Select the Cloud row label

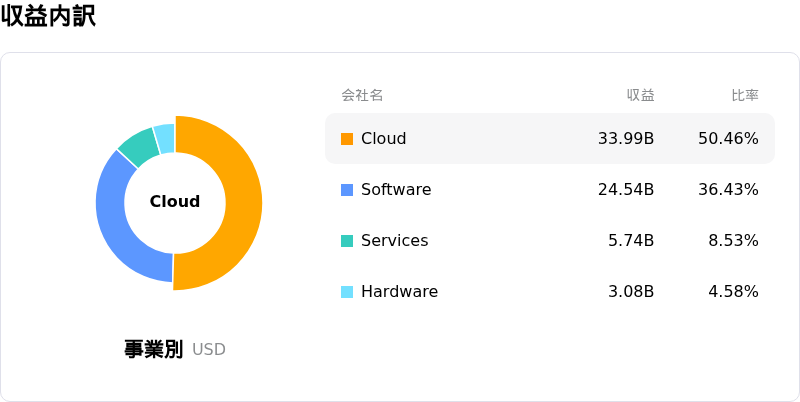coord(384,139)
